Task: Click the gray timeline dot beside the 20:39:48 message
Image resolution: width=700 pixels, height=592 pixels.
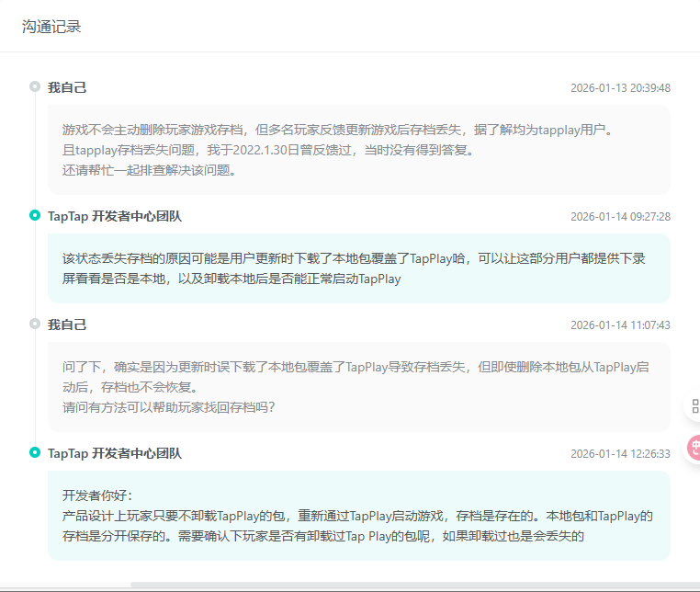Action: pos(35,87)
